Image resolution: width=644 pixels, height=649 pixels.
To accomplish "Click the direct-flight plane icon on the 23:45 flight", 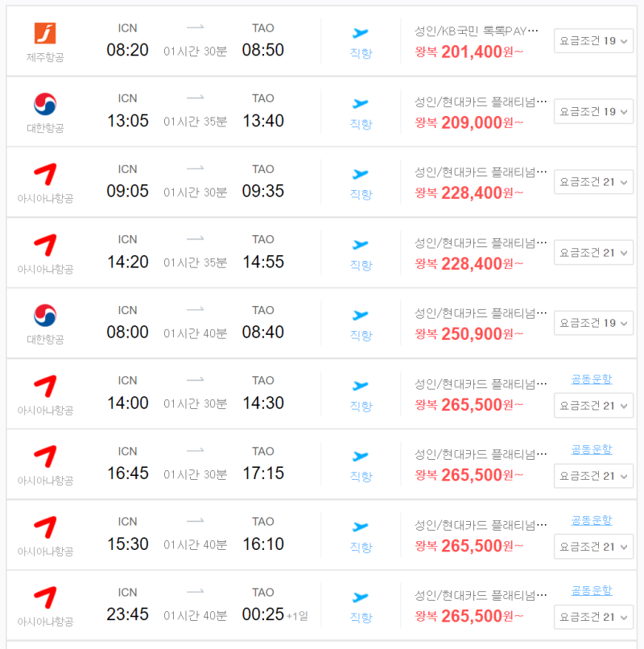I will tap(361, 597).
